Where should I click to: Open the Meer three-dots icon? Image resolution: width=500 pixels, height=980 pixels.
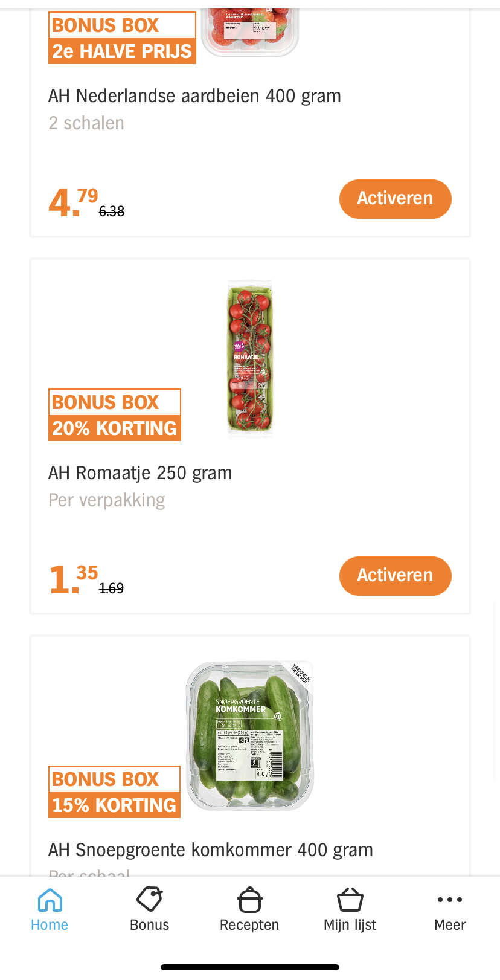click(450, 900)
